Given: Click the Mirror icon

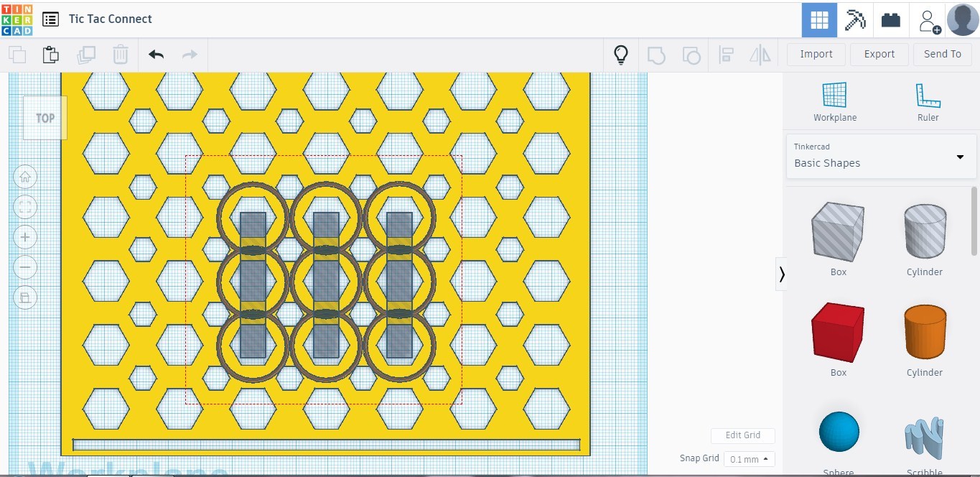Looking at the screenshot, I should click(760, 55).
